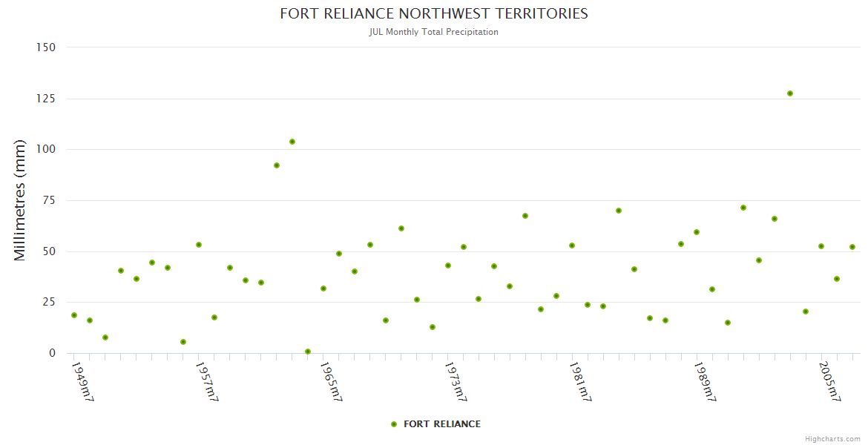Click the 1973m7 x-axis label
This screenshot has width=868, height=445.
coord(456,382)
